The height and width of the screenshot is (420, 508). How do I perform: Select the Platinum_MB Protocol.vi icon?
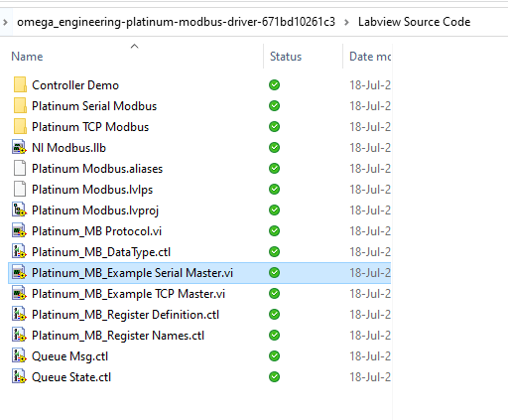click(x=19, y=231)
